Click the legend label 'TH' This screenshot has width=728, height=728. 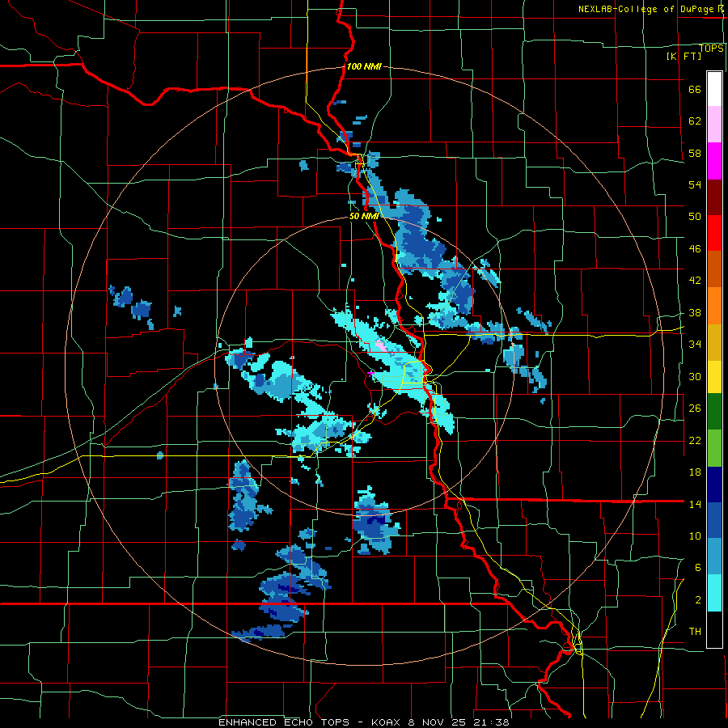click(x=695, y=632)
